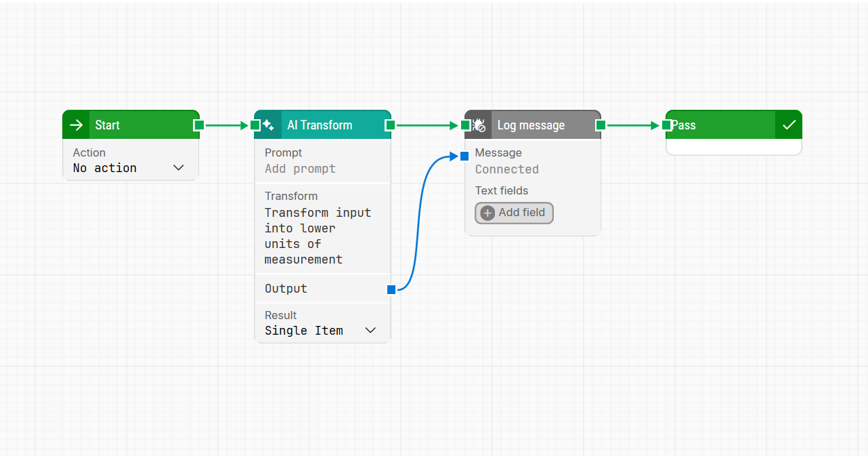Click the Start node arrow icon
868x456 pixels.
point(77,125)
